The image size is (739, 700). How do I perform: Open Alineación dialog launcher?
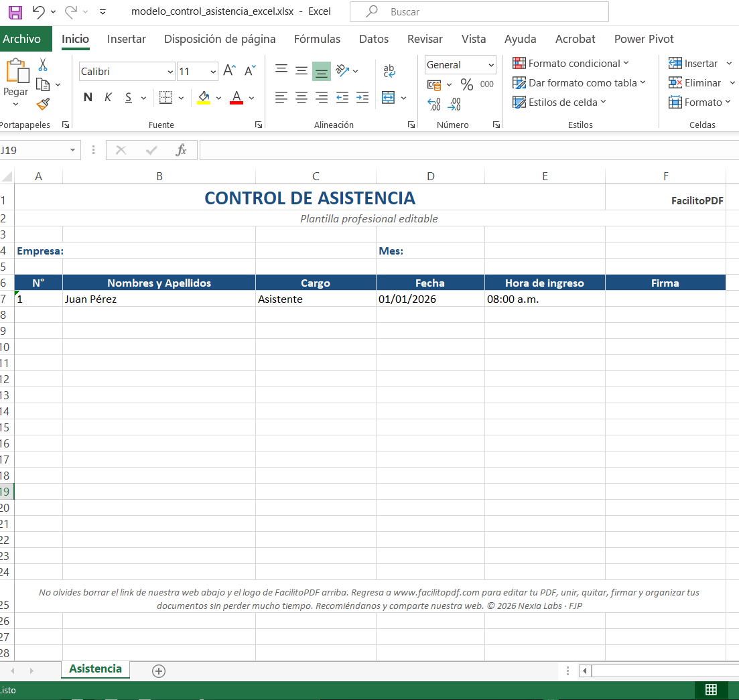pyautogui.click(x=411, y=125)
